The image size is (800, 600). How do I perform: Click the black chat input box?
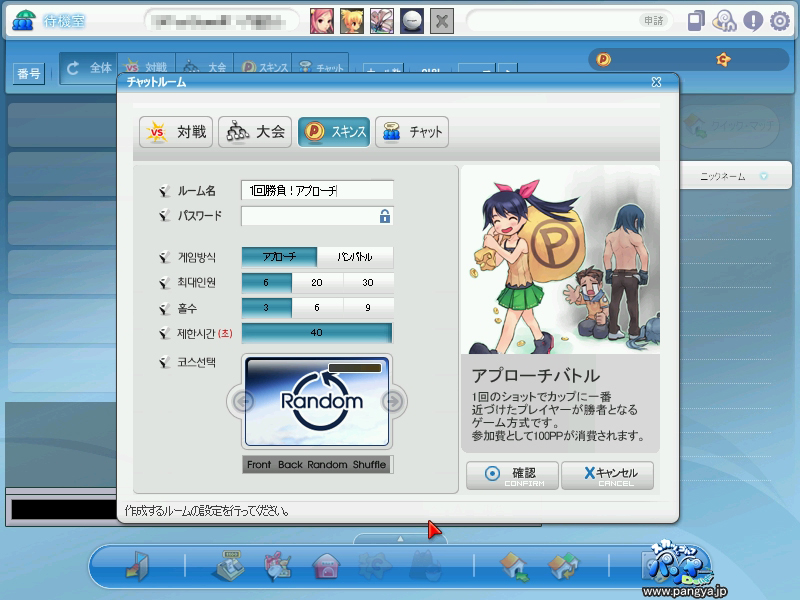(64, 509)
